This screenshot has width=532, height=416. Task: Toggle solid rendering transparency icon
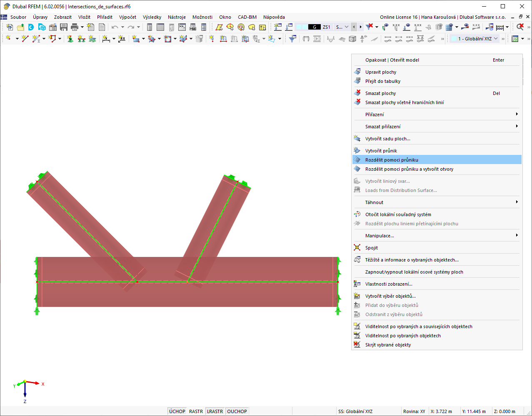coord(439,27)
